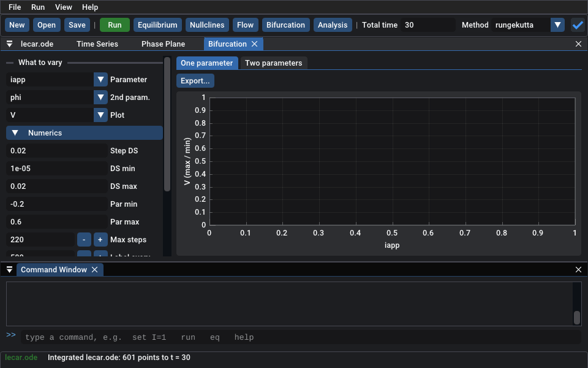Click the Flow toolbar button
Viewport: 588px width, 368px height.
[245, 25]
